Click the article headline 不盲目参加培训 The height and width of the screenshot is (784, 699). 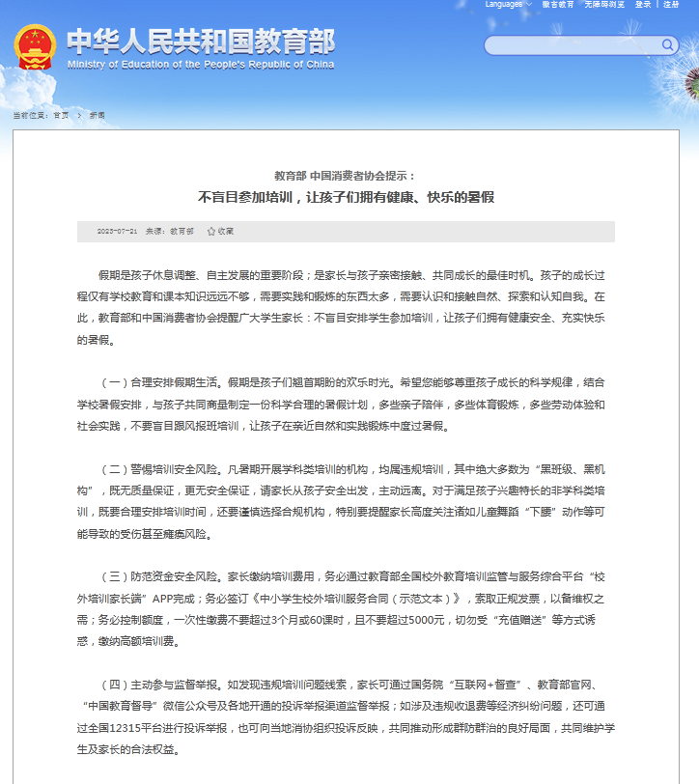tap(346, 197)
